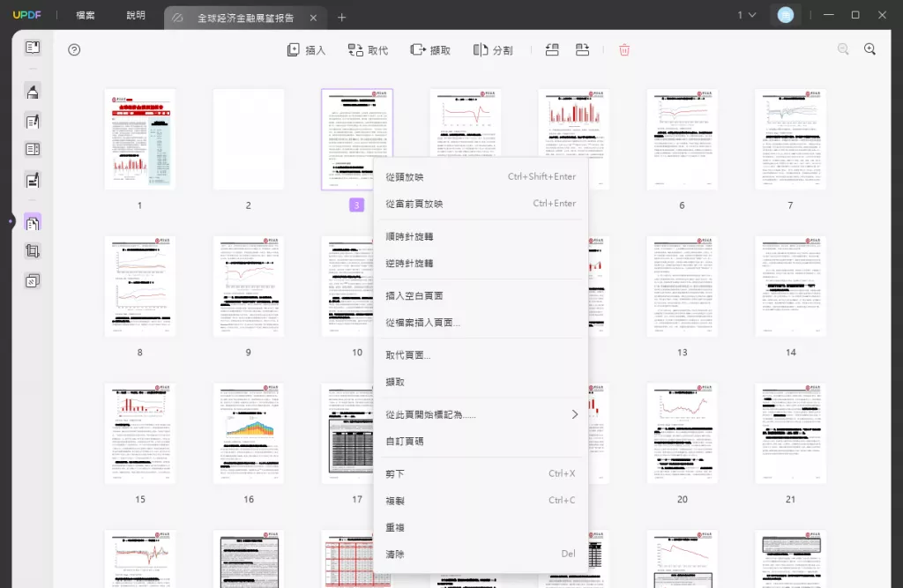Screen dimensions: 903x588
Task: Choose 複製 in context menu
Action: click(x=481, y=501)
